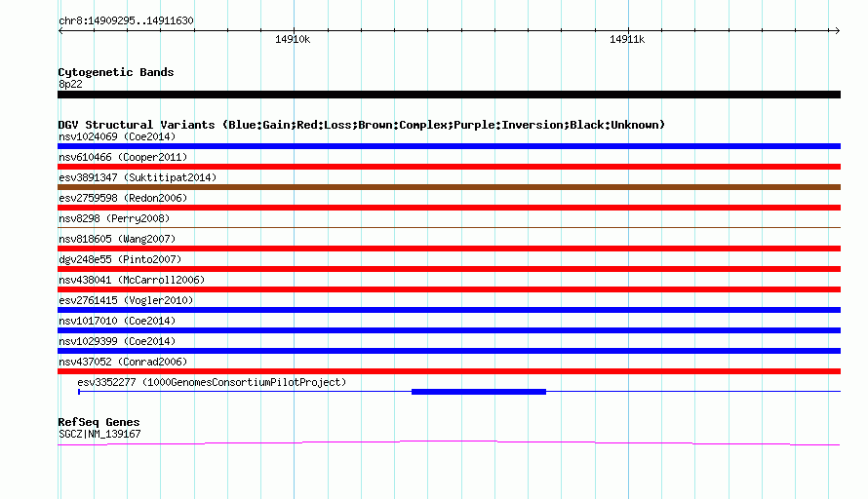Click the chr8:14909295..14911630 coordinates text
868x499 pixels.
[126, 21]
